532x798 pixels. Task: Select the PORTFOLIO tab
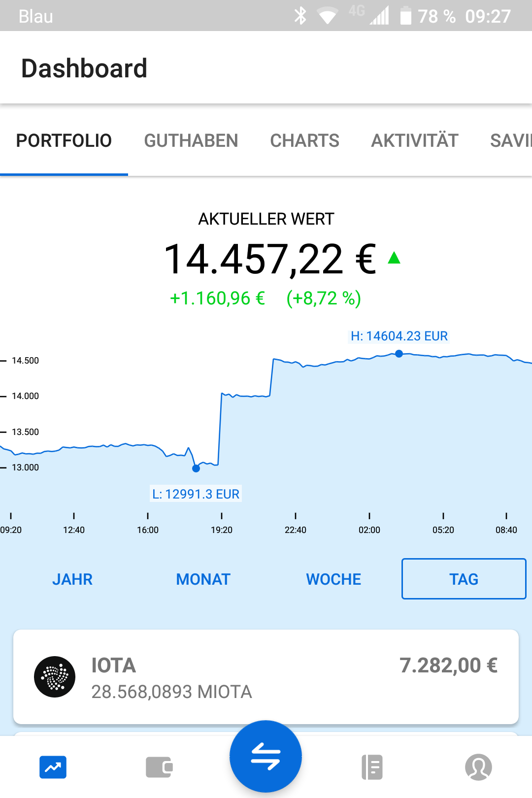(x=64, y=141)
